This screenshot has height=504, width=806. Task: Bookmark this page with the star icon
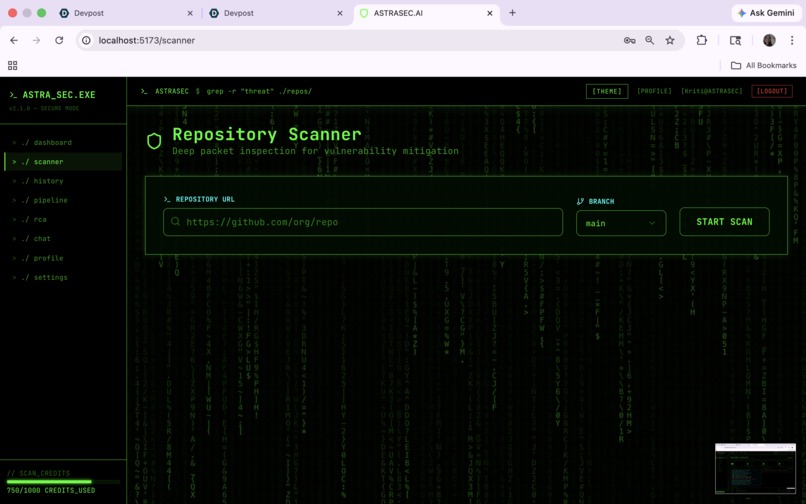pos(670,40)
